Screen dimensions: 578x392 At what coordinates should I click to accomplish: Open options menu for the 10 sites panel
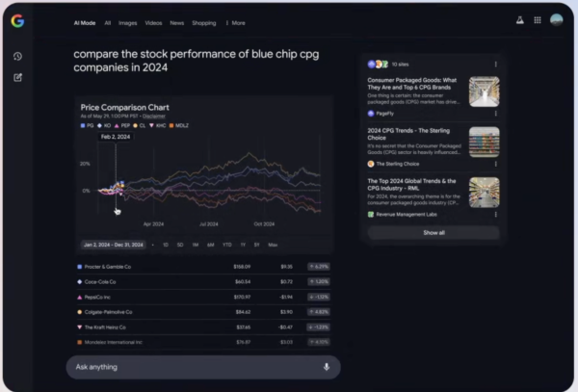(496, 65)
